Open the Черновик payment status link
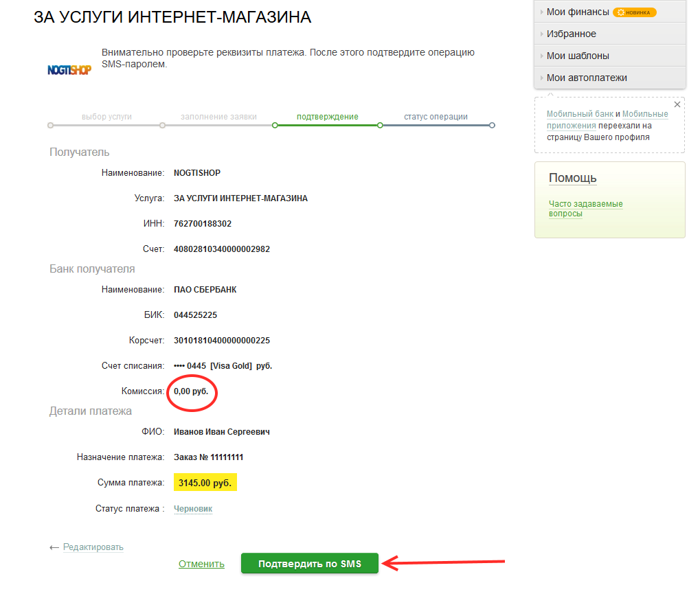Image resolution: width=700 pixels, height=594 pixels. (193, 509)
